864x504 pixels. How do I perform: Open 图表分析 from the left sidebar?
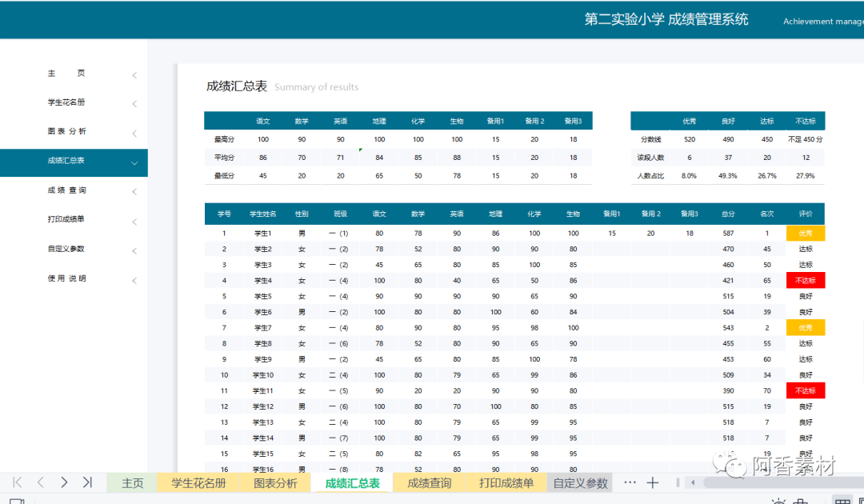tap(66, 131)
